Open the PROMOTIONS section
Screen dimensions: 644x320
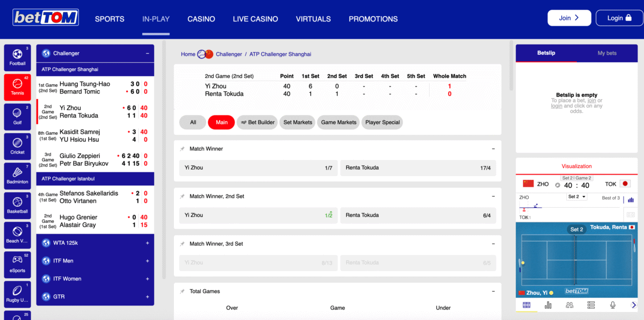374,19
